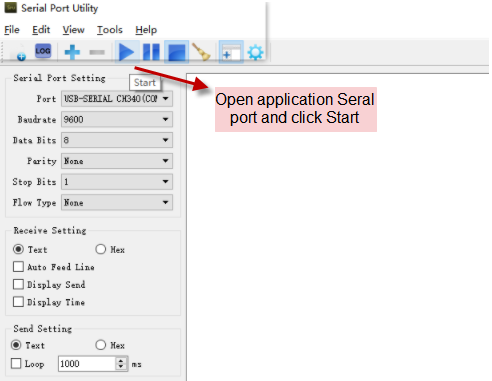Enable the Loop checkbox
The height and width of the screenshot is (381, 492).
[16, 363]
